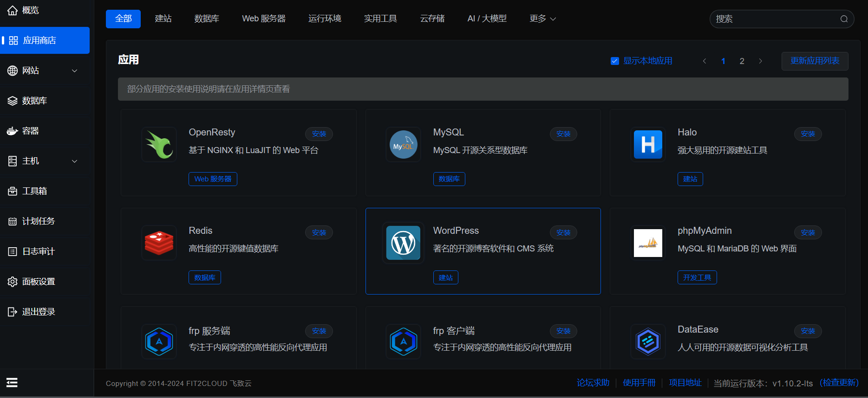Expand the 网站 sidebar submenu arrow

click(74, 71)
